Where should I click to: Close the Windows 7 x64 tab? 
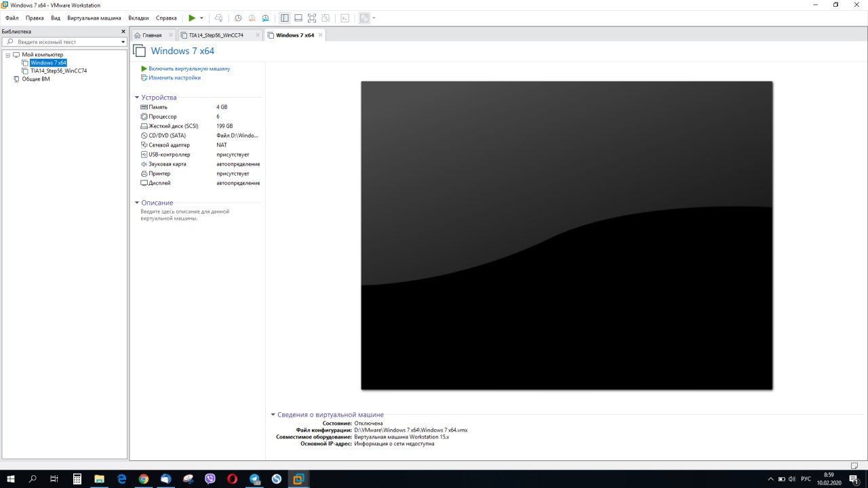321,35
